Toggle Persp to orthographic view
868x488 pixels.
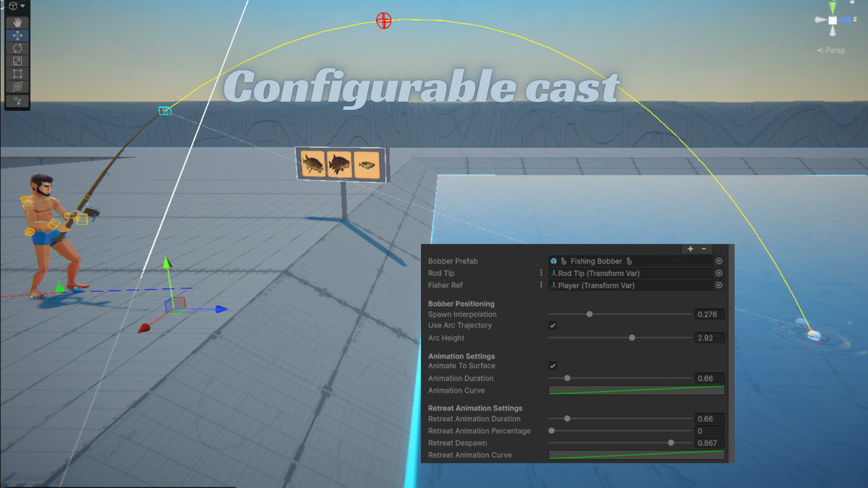pyautogui.click(x=830, y=50)
